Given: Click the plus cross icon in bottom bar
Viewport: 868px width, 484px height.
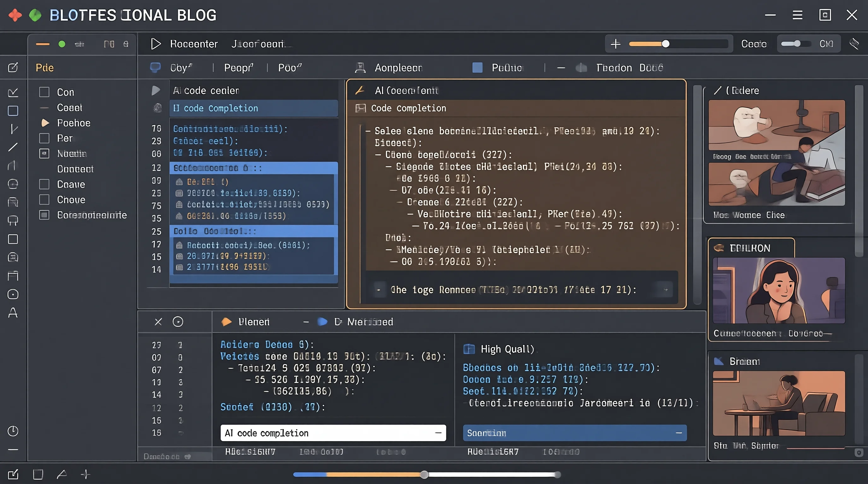Looking at the screenshot, I should click(x=85, y=474).
